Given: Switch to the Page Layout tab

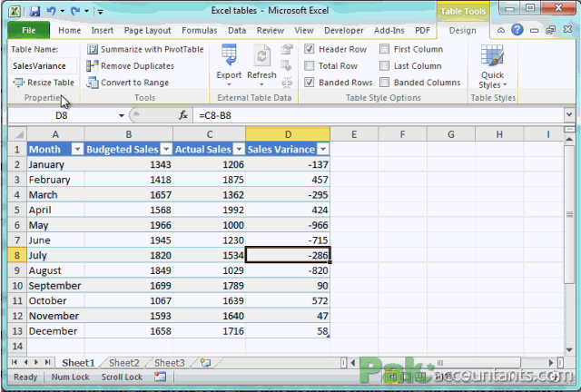Looking at the screenshot, I should [x=147, y=30].
